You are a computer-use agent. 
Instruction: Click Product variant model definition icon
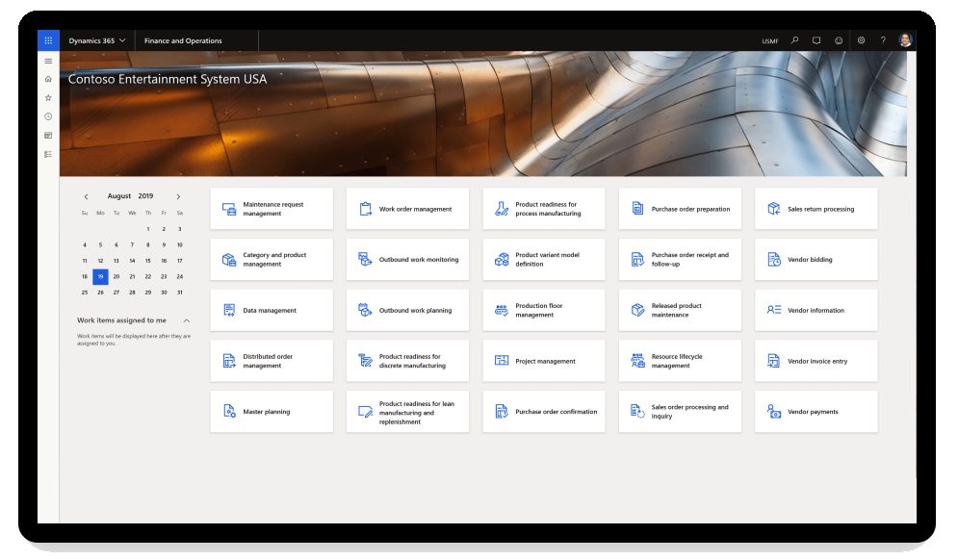point(502,260)
